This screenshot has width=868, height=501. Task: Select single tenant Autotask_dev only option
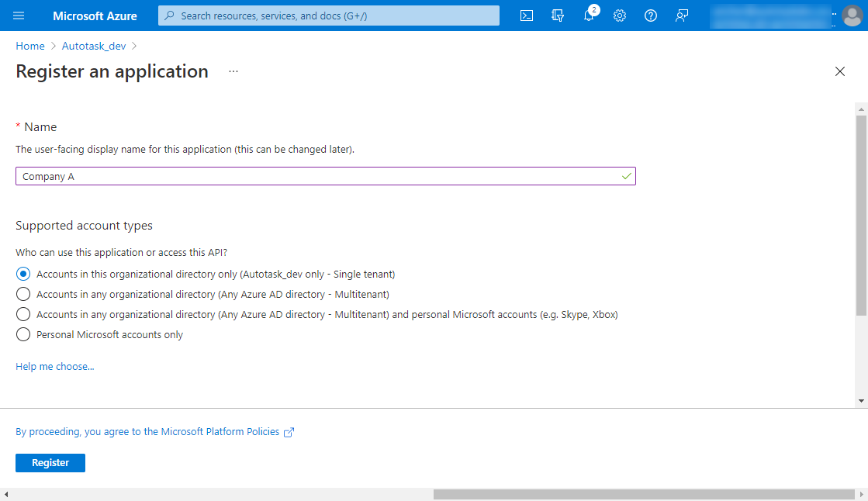point(23,274)
